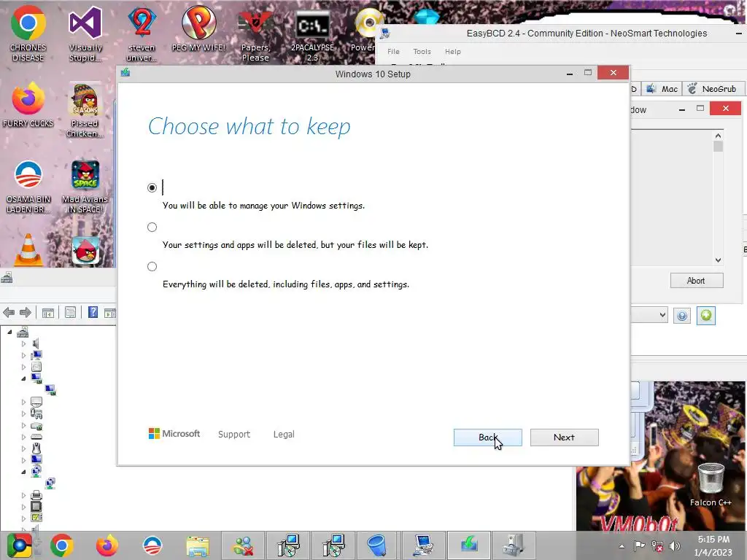Open Chrome from the taskbar
Viewport: 747px width, 560px height.
[62, 545]
